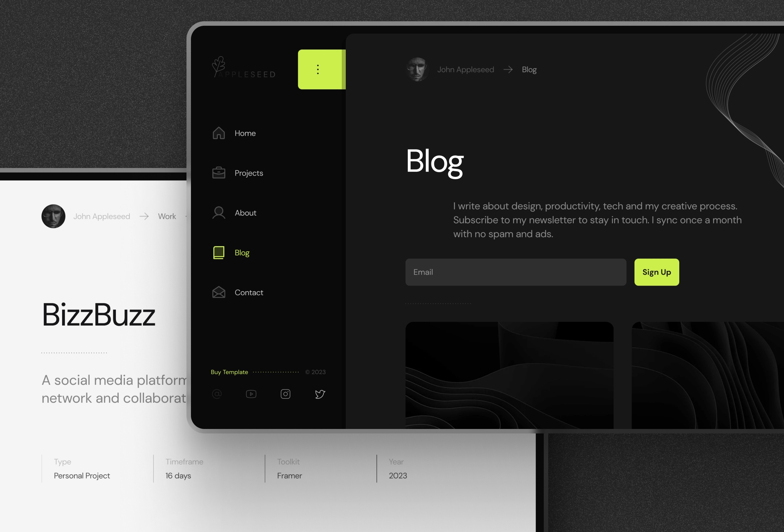784x532 pixels.
Task: Click the About person icon
Action: coord(218,213)
